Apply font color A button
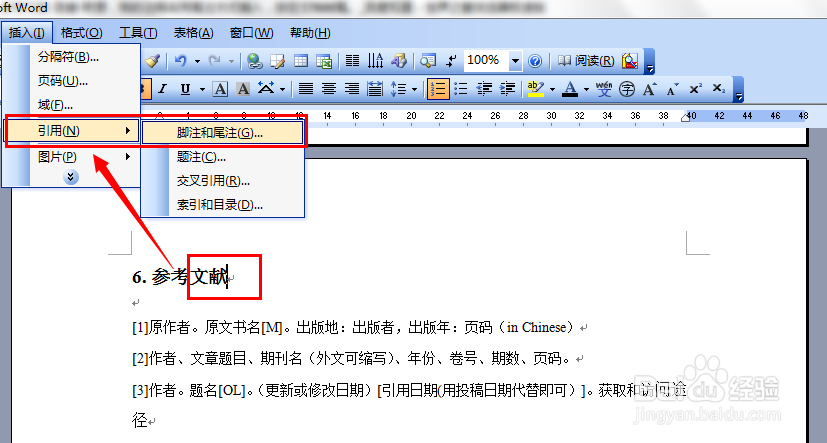Viewport: 827px width, 443px height. coord(570,89)
